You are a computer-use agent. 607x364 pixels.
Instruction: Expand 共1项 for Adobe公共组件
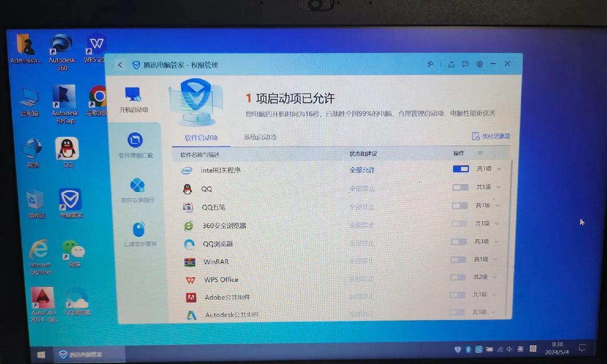click(484, 295)
